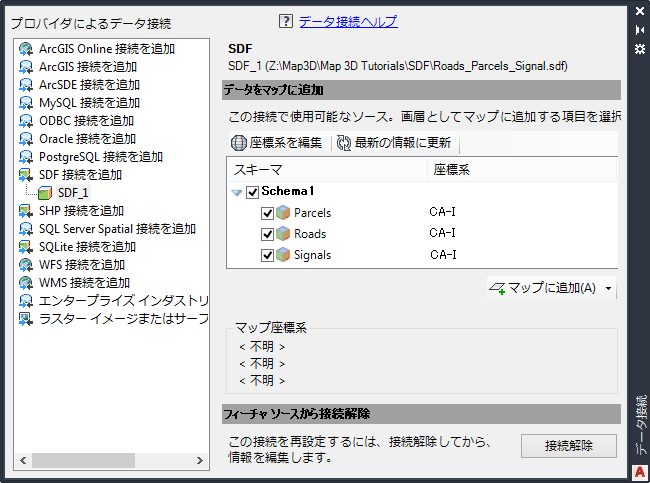Viewport: 650px width, 483px height.
Task: Click the Roads feature class icon
Action: pos(283,234)
